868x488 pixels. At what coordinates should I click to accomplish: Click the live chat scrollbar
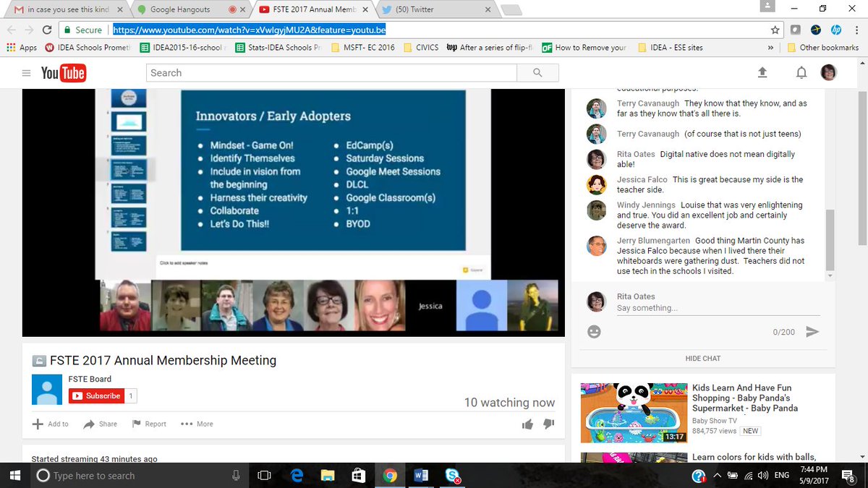[830, 241]
